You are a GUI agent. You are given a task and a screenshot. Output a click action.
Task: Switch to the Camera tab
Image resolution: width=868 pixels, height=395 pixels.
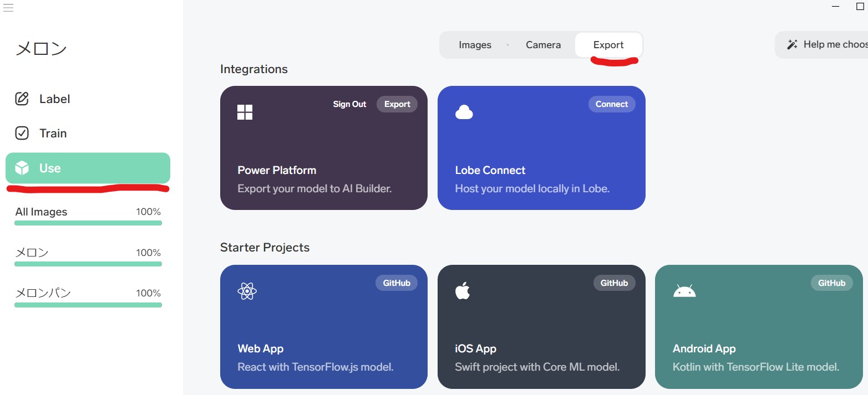[543, 45]
